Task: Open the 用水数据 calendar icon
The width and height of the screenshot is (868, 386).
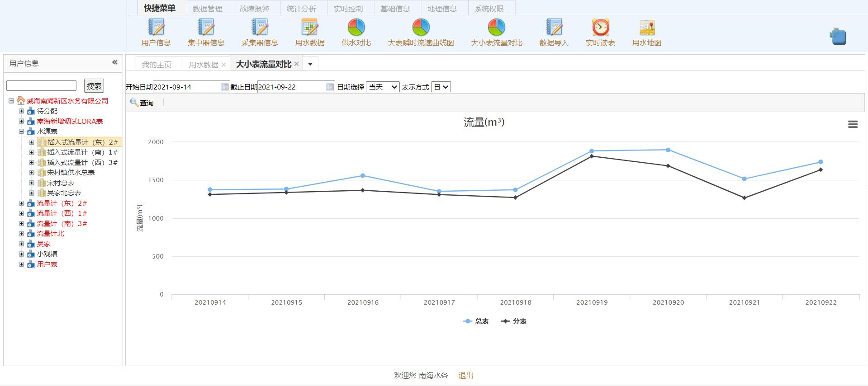Action: [310, 28]
